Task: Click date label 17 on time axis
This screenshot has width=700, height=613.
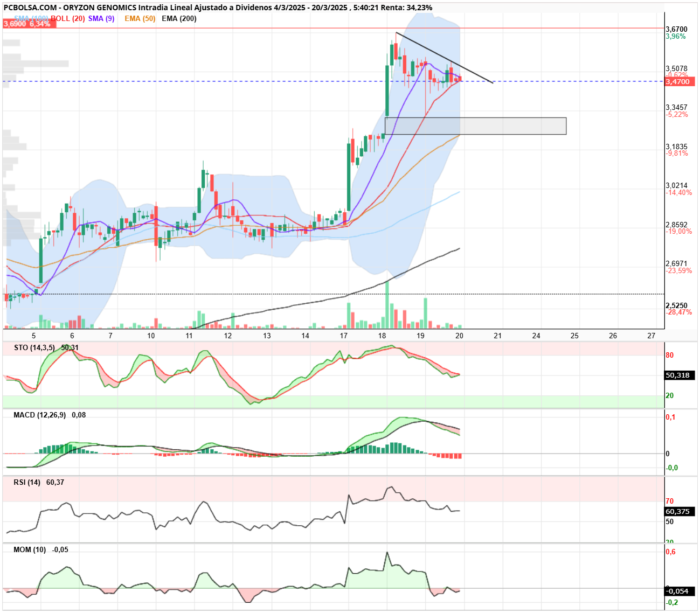Action: [344, 336]
